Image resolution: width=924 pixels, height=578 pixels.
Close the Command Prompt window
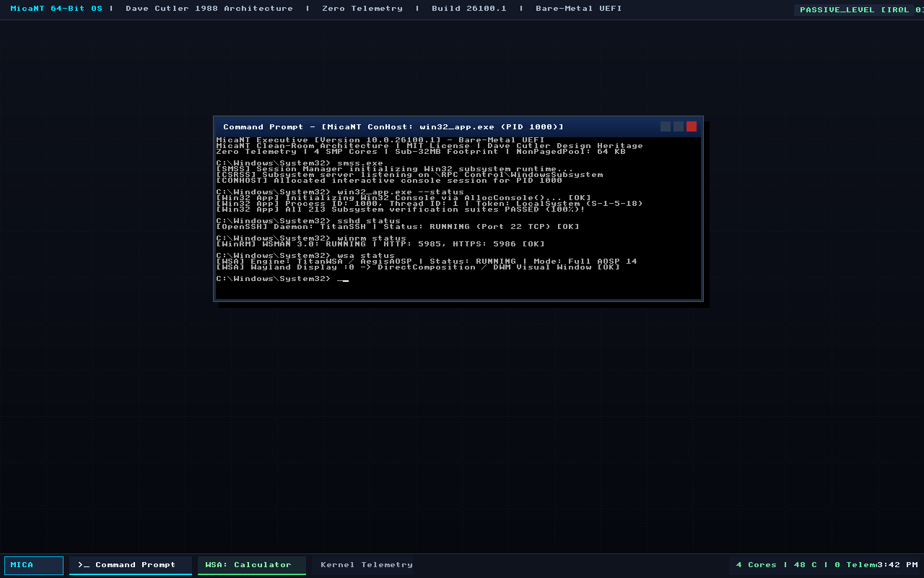[692, 126]
